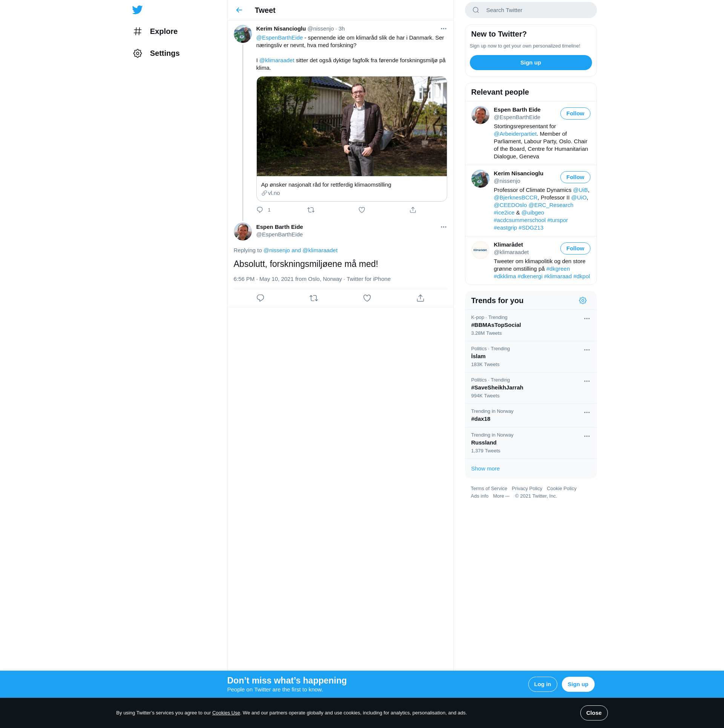This screenshot has height=728, width=724.
Task: Open the Russland trend
Action: pos(531,443)
